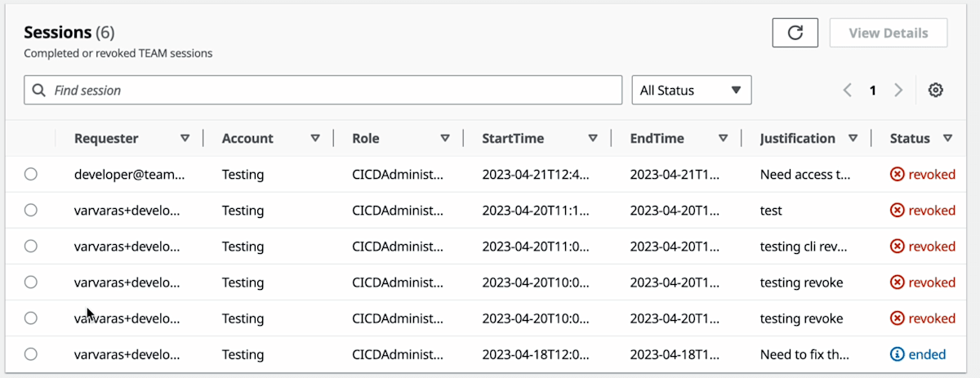980x378 pixels.
Task: Click the EndTime column header
Action: (x=657, y=138)
